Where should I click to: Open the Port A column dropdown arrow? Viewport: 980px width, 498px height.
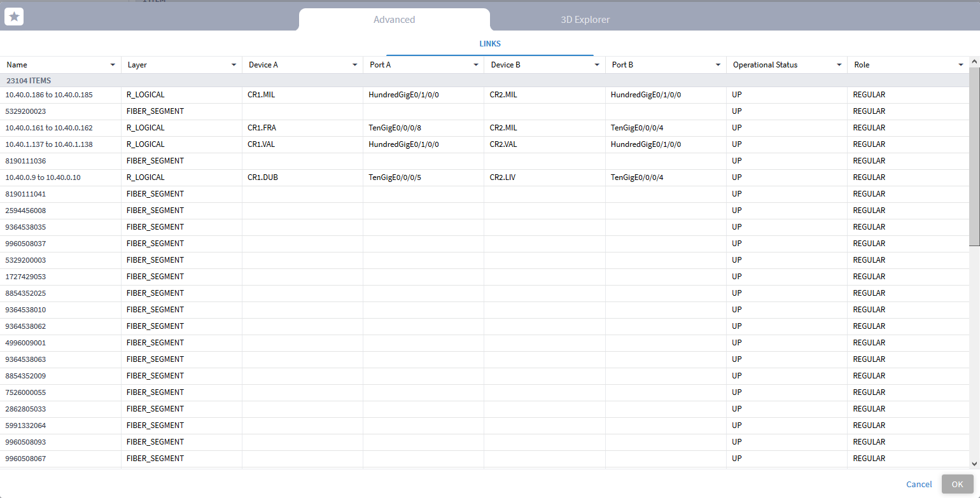475,65
